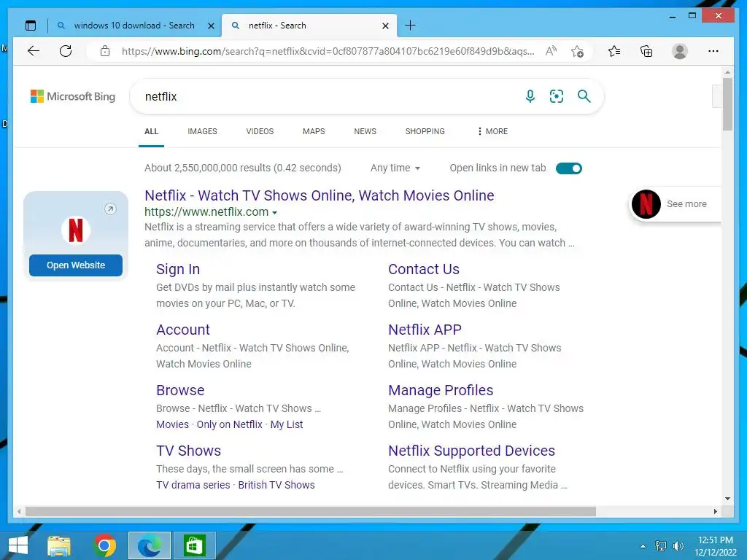Switch to the Maps results tab
Viewport: 747px width, 560px height.
pos(314,131)
